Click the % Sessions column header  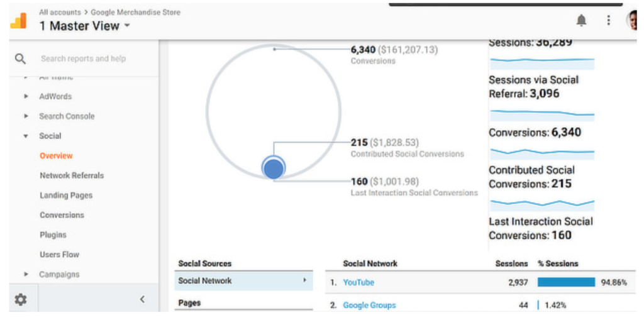point(558,263)
